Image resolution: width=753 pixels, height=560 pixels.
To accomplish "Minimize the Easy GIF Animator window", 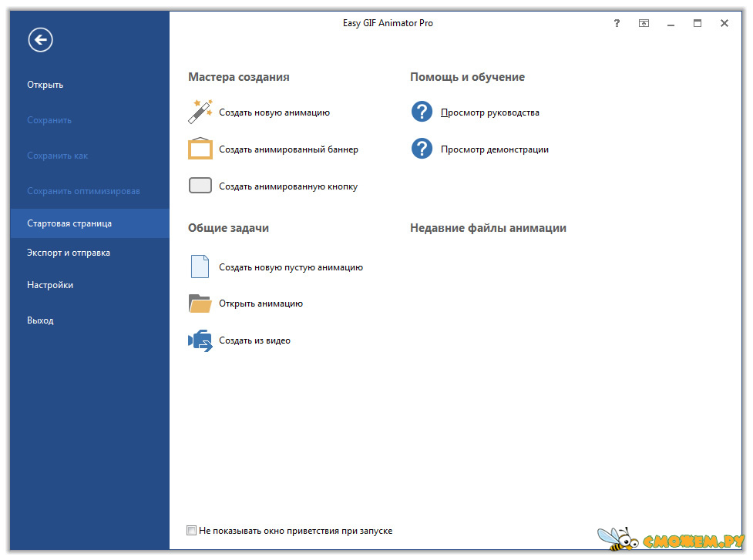I will pos(671,24).
